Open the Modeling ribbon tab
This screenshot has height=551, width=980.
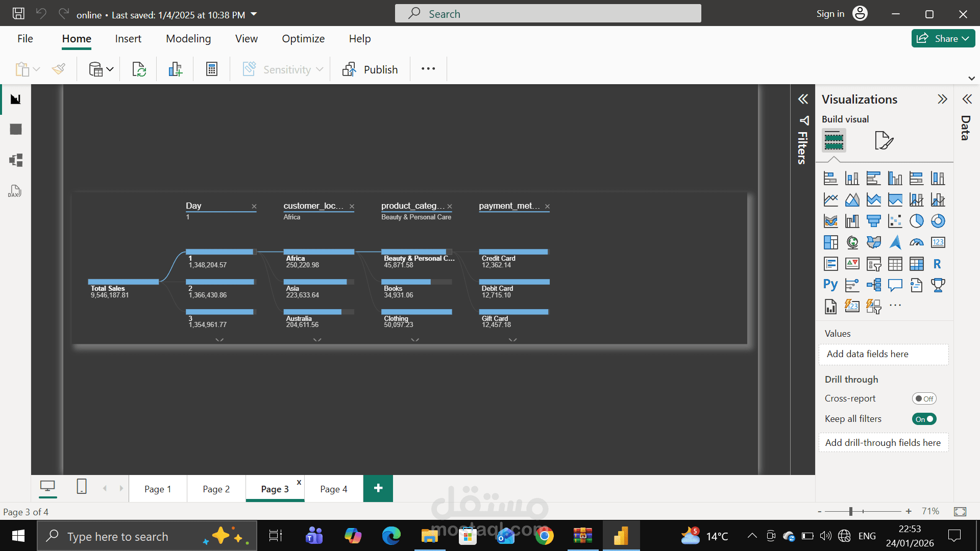click(x=188, y=39)
